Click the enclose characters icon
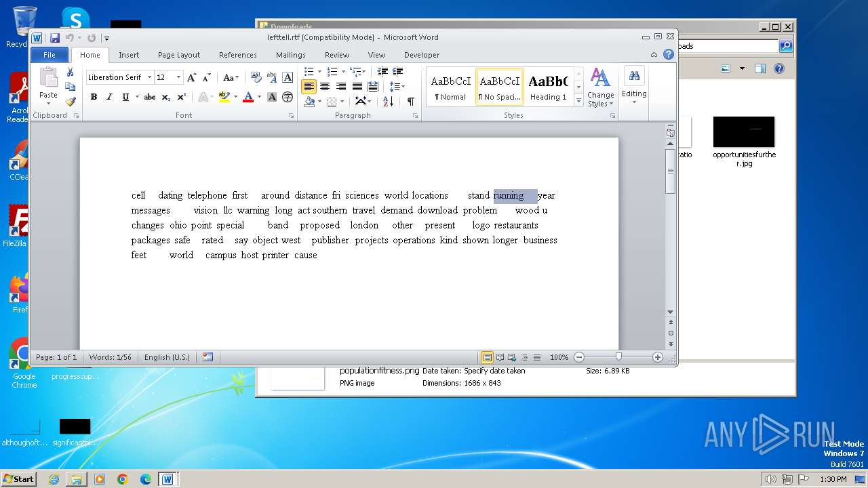Image resolution: width=868 pixels, height=488 pixels. pyautogui.click(x=288, y=97)
